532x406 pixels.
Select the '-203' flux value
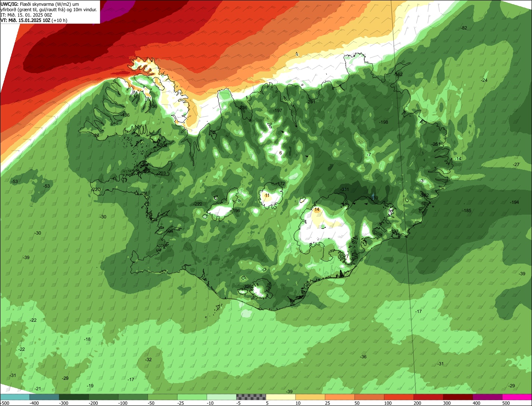(x=161, y=174)
